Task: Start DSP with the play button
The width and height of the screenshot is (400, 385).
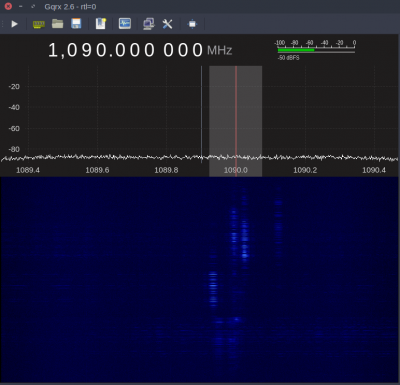Action: 14,24
